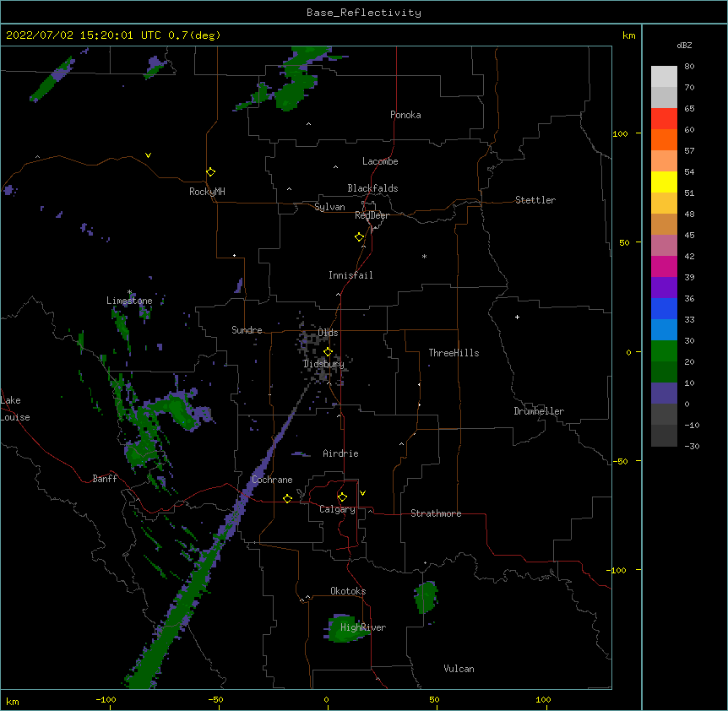The height and width of the screenshot is (711, 728).
Task: Click the yellow diamond marker above Calgary label
Action: [342, 497]
